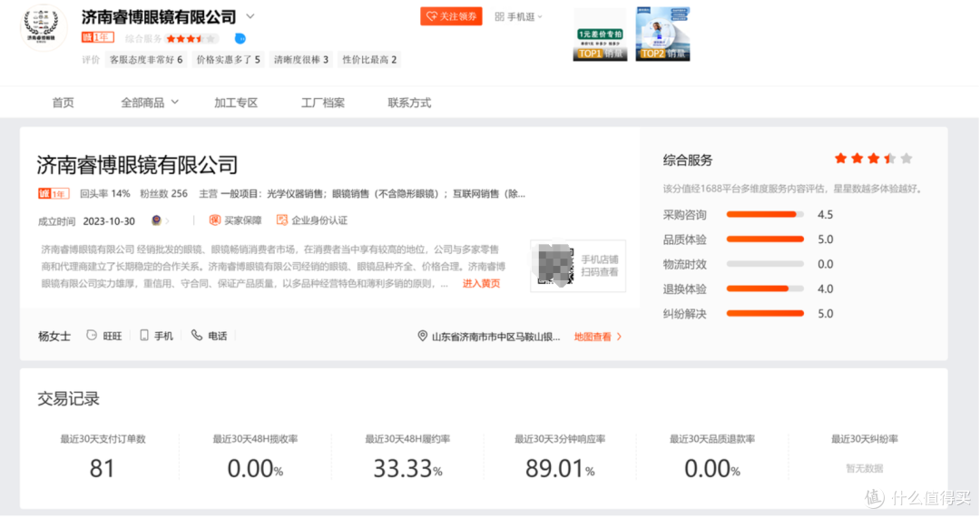Click the QR code for the mobile shop
This screenshot has width=980, height=518.
point(555,266)
